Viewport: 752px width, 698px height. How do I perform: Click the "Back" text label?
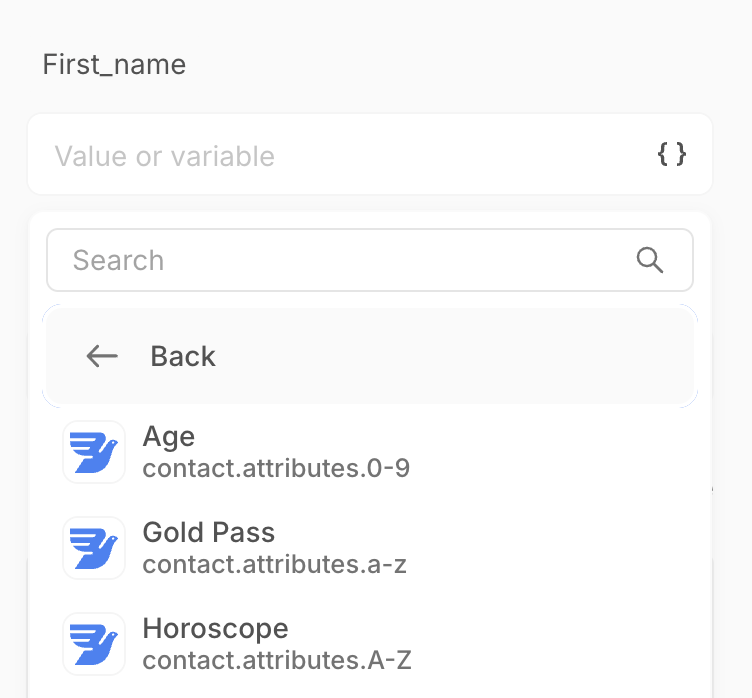coord(183,356)
